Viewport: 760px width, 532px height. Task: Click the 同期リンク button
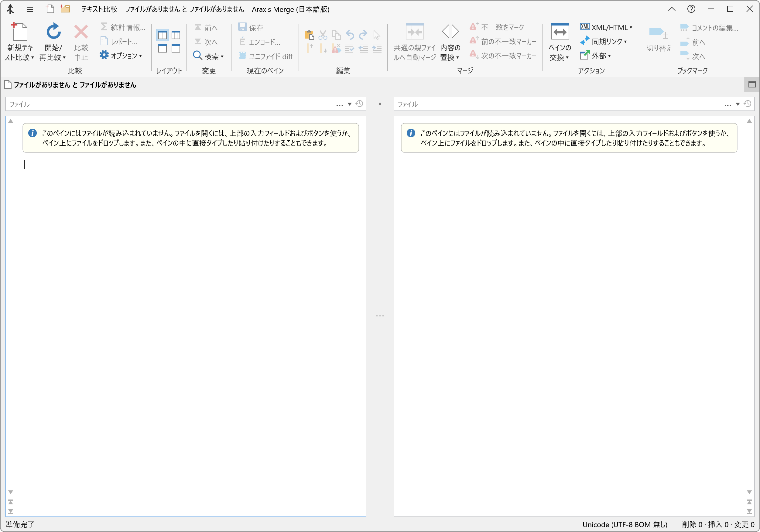[x=603, y=42]
